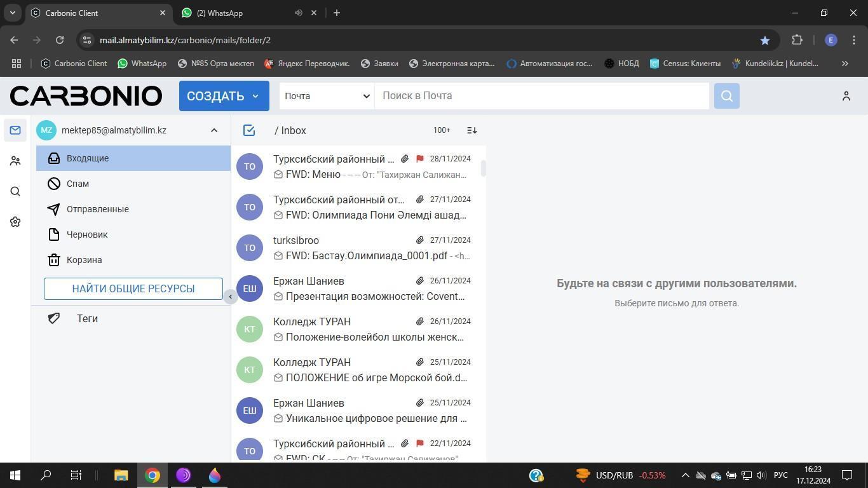Click the sort order icon in Inbox
868x488 pixels.
tap(471, 130)
